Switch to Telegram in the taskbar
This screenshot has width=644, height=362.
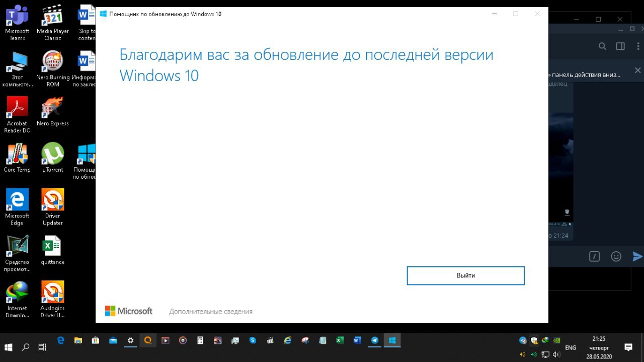(375, 340)
